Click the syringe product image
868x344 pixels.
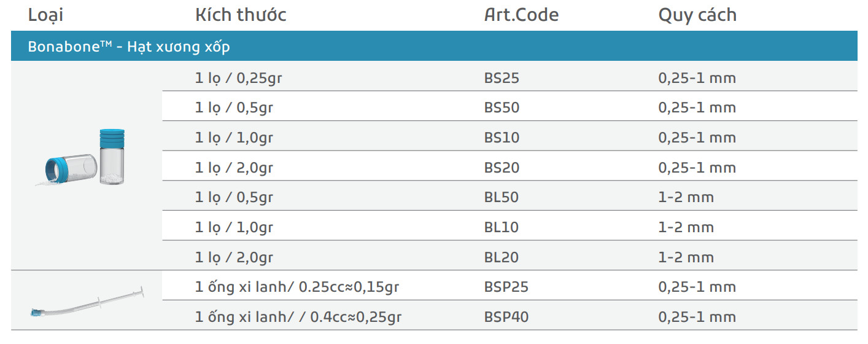(87, 302)
